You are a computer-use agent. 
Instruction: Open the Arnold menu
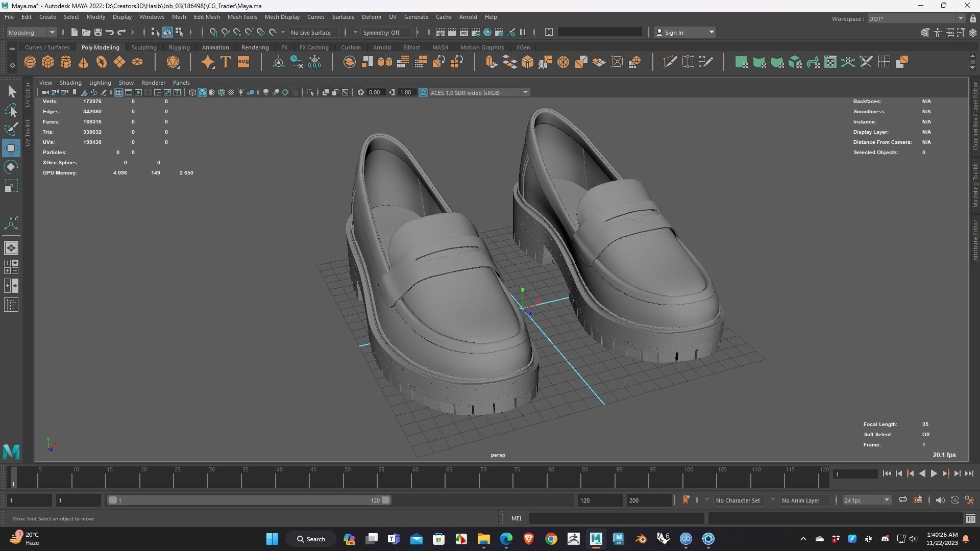[468, 17]
